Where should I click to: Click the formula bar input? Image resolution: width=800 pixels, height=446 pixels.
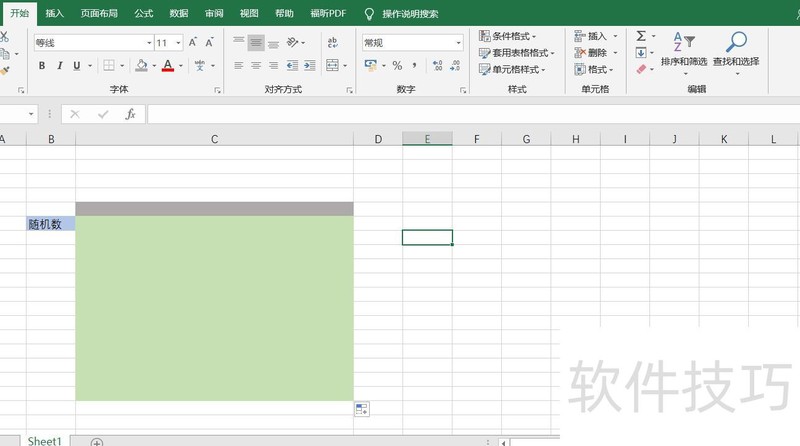point(473,114)
